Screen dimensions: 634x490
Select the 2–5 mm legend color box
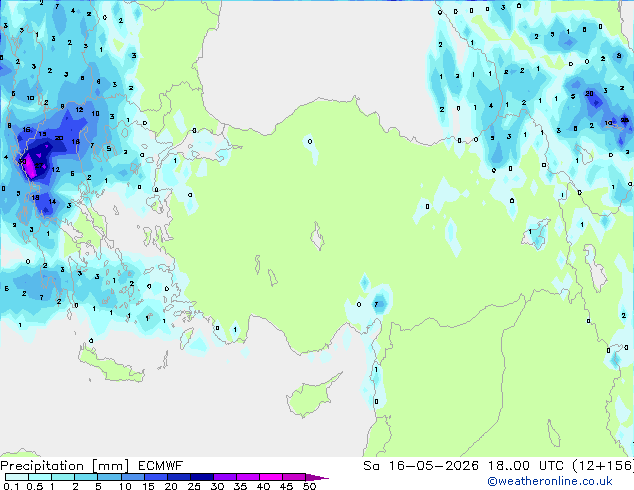click(86, 477)
